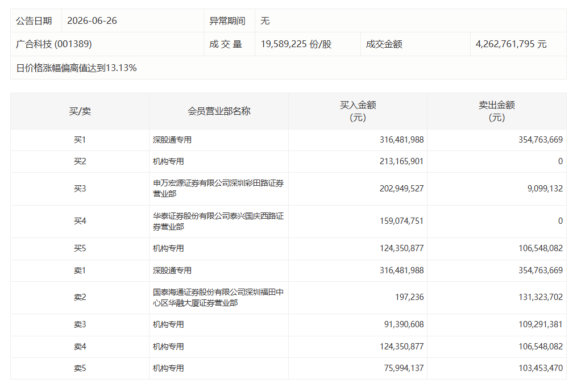The image size is (577, 392).
Task: Select the sell amount 109,291,381
Action: coord(541,325)
